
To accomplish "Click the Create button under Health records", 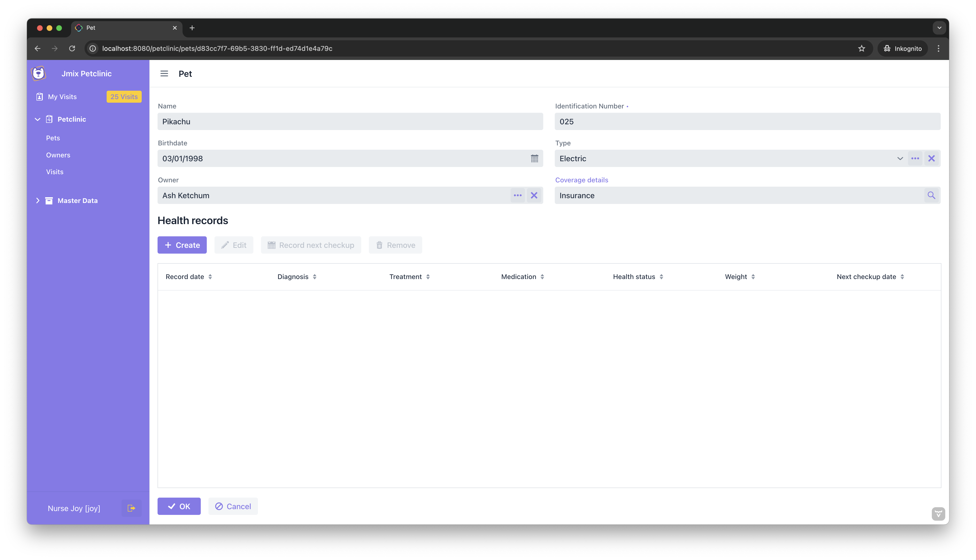I will [182, 245].
